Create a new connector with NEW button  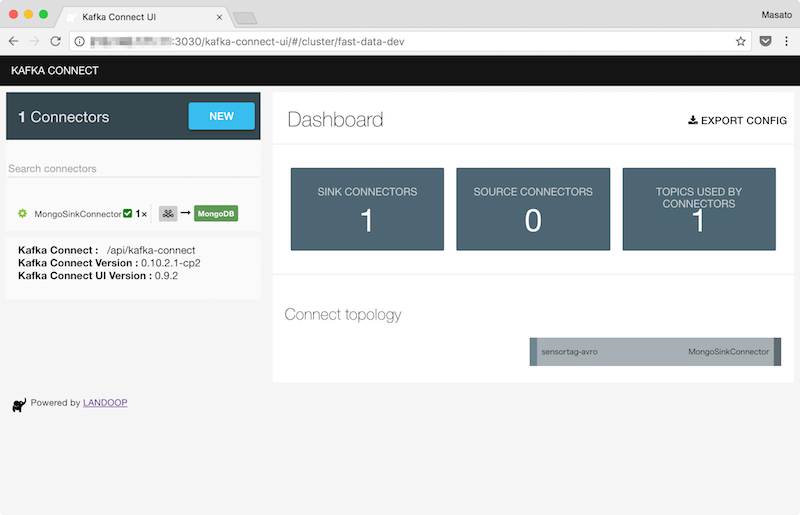221,116
